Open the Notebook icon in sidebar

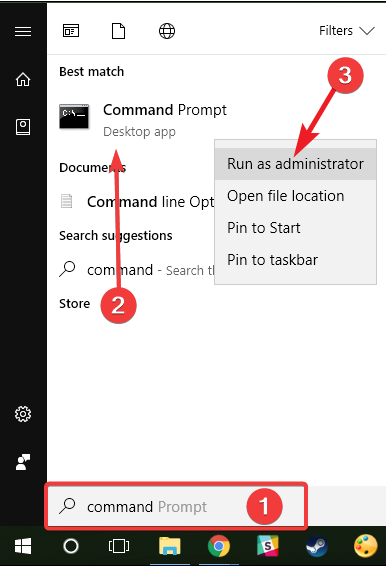tap(23, 127)
